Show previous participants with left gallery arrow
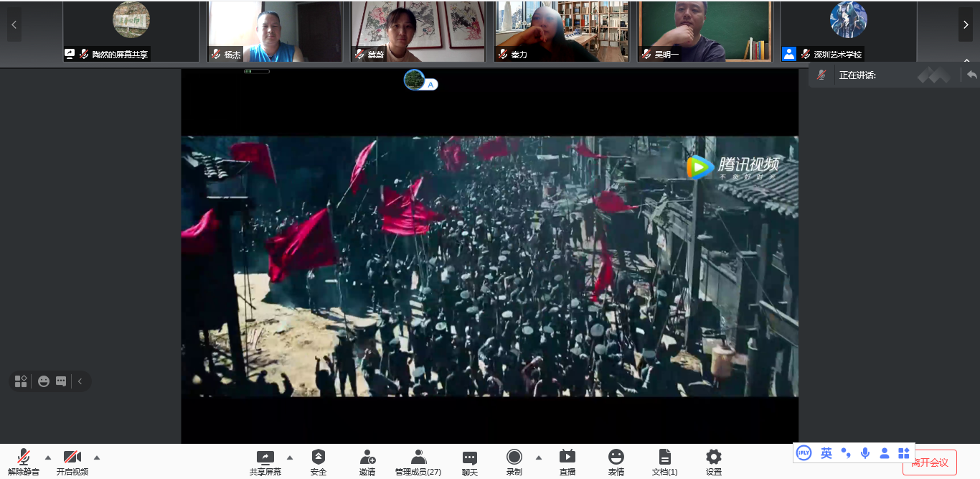980x479 pixels. tap(14, 25)
